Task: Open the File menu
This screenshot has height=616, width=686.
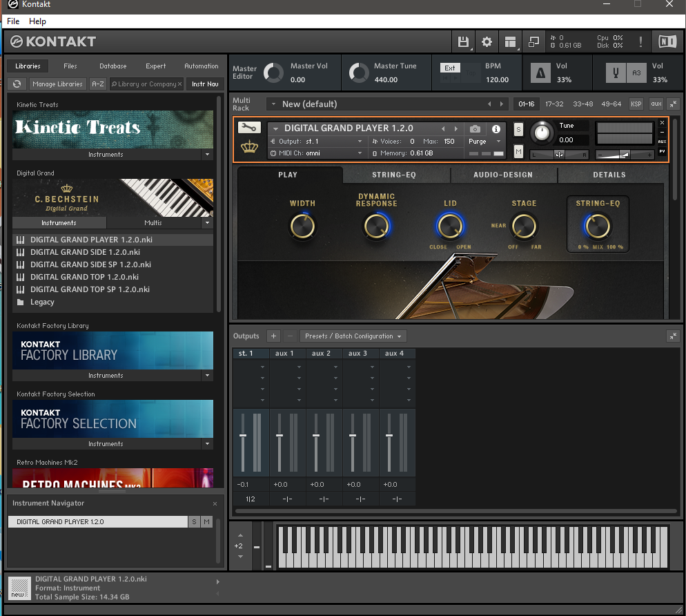Action: coord(13,21)
